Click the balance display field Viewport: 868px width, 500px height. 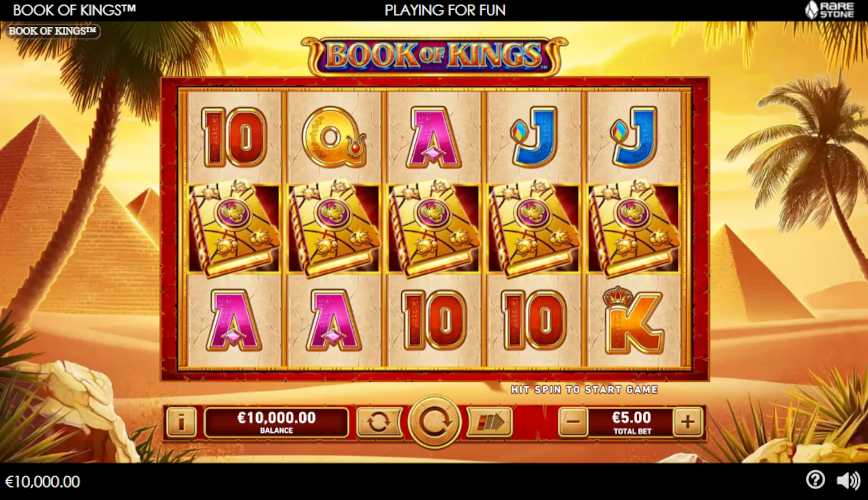point(276,423)
